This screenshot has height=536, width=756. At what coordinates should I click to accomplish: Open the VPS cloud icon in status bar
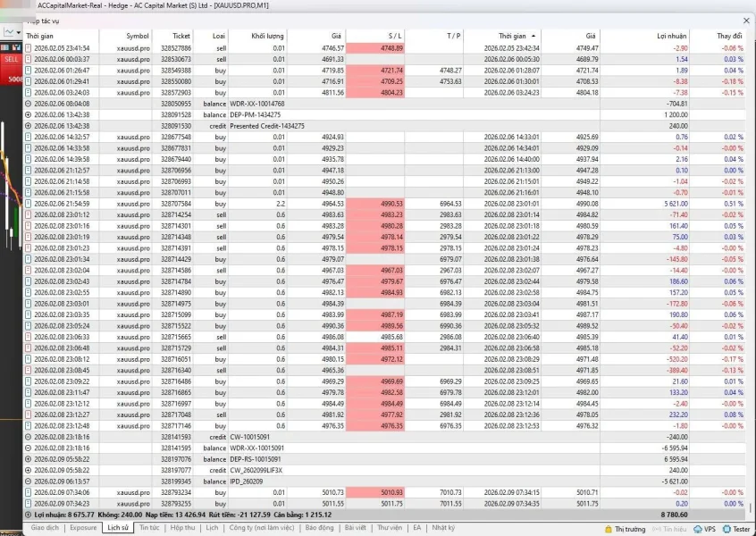coord(698,529)
